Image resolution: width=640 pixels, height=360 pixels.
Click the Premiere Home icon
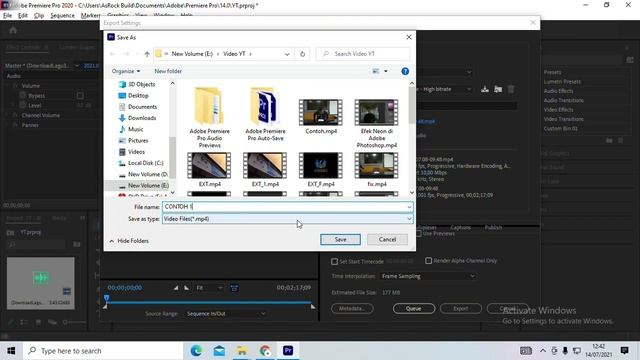pyautogui.click(x=13, y=30)
